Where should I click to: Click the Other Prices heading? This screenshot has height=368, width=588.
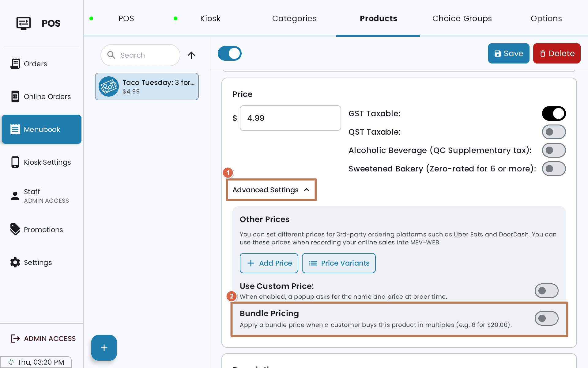pyautogui.click(x=265, y=219)
